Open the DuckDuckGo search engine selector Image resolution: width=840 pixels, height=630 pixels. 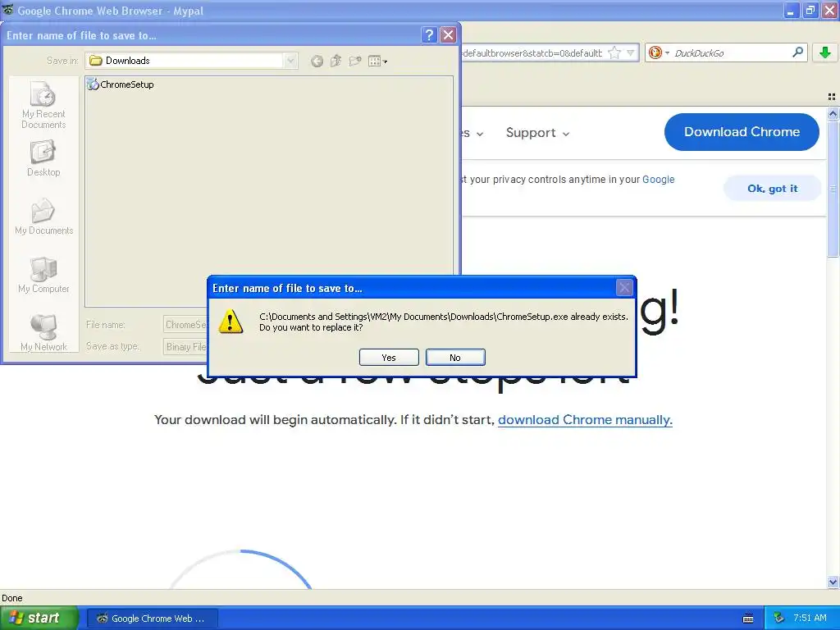(659, 52)
